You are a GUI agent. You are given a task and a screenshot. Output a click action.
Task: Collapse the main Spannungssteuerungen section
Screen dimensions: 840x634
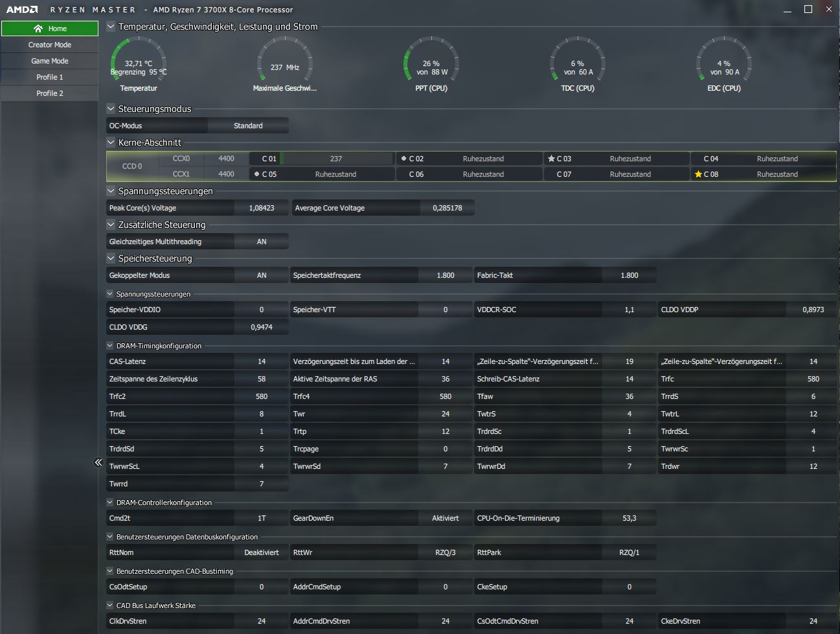111,191
